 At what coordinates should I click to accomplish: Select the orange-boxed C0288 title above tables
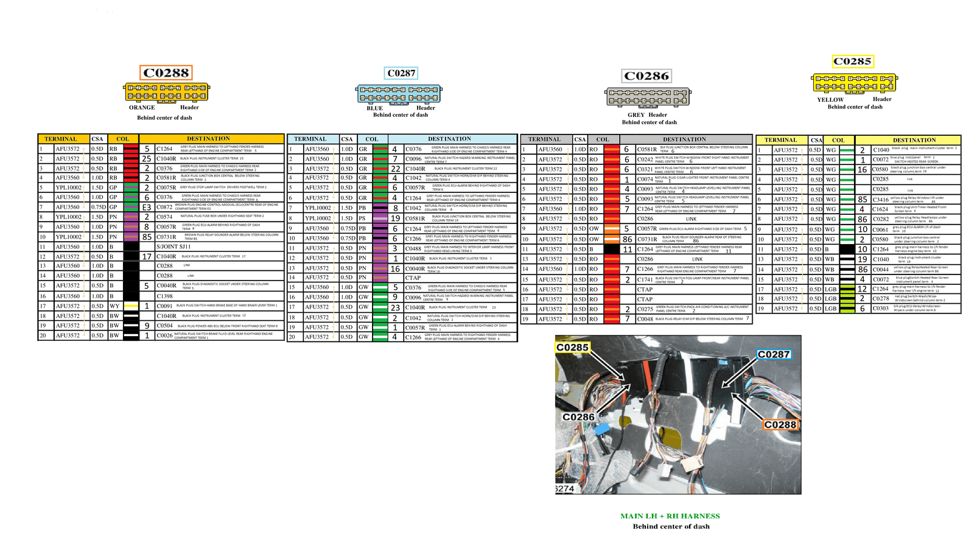[166, 73]
